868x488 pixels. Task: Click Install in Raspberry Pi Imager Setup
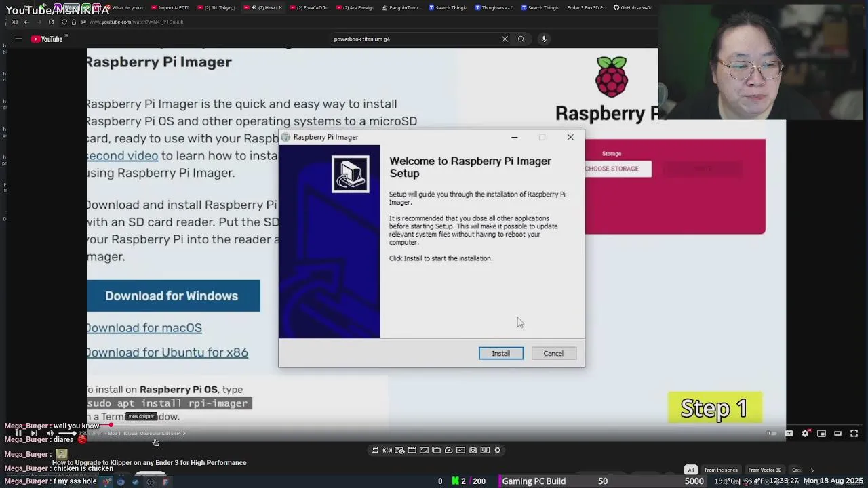pyautogui.click(x=500, y=353)
